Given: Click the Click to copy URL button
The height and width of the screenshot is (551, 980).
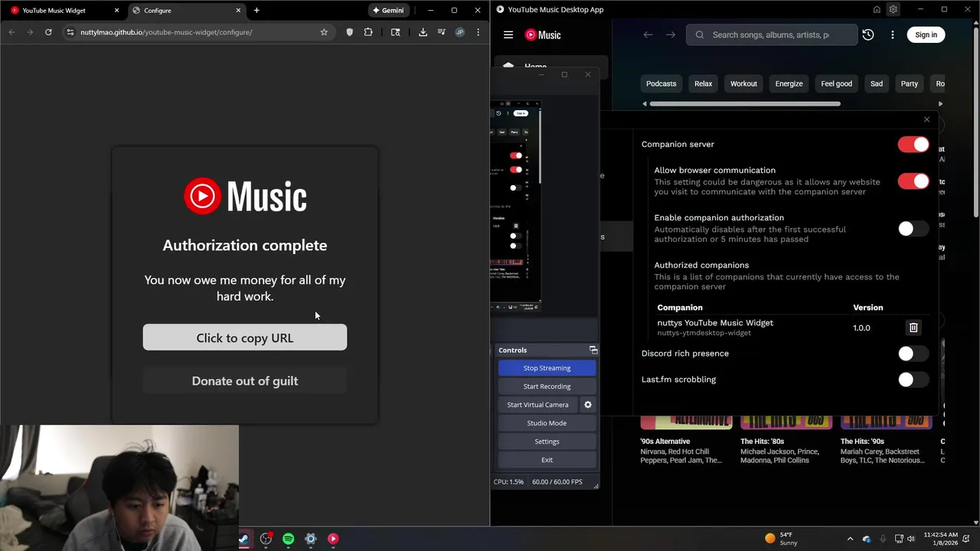Looking at the screenshot, I should 245,337.
